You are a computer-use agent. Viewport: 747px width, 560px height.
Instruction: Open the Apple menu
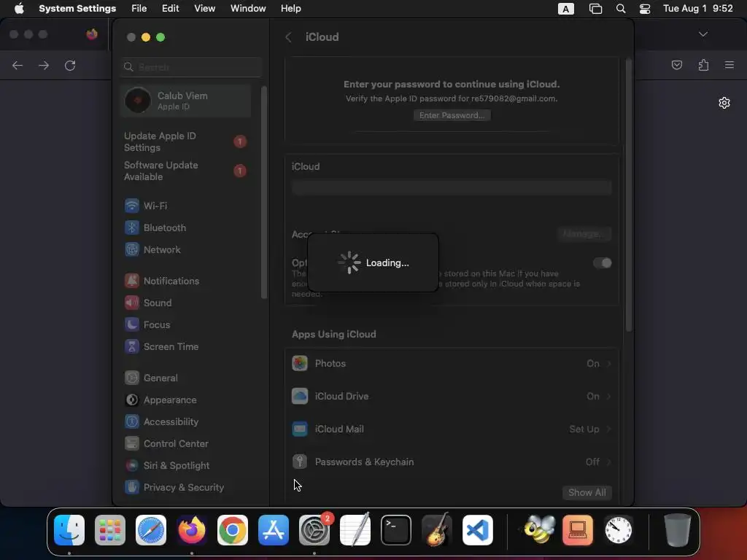coord(19,9)
